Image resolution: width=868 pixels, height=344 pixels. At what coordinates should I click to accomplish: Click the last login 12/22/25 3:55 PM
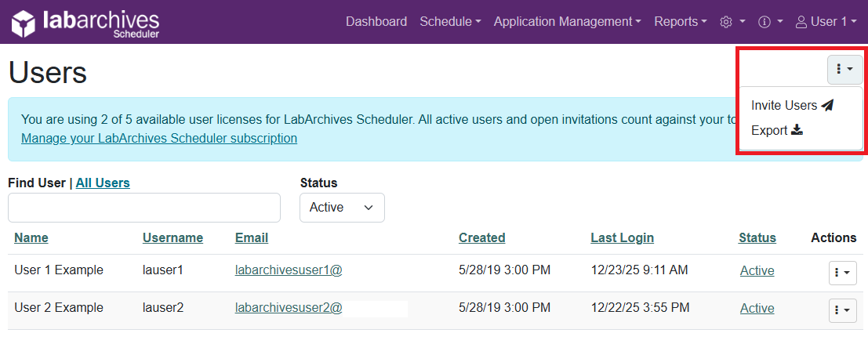coord(640,308)
